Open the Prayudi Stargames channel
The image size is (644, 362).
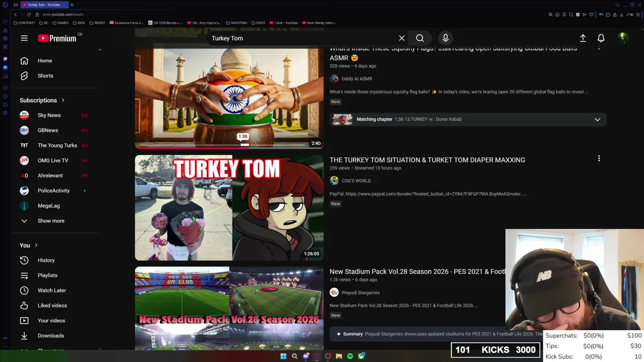coord(360,293)
